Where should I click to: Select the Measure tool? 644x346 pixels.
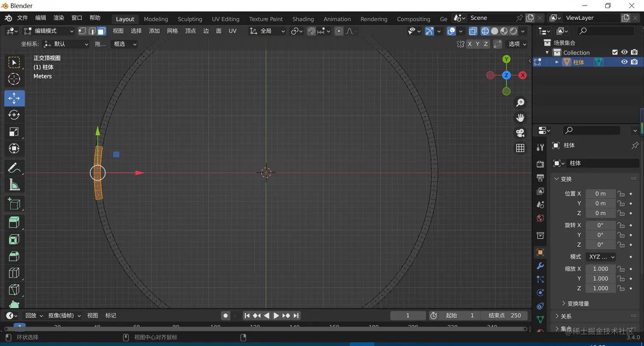14,185
